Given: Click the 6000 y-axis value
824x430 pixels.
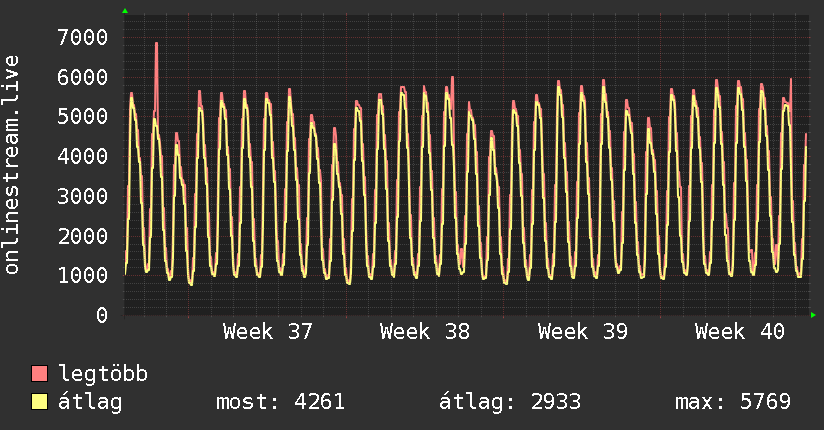Looking at the screenshot, I should (x=83, y=77).
